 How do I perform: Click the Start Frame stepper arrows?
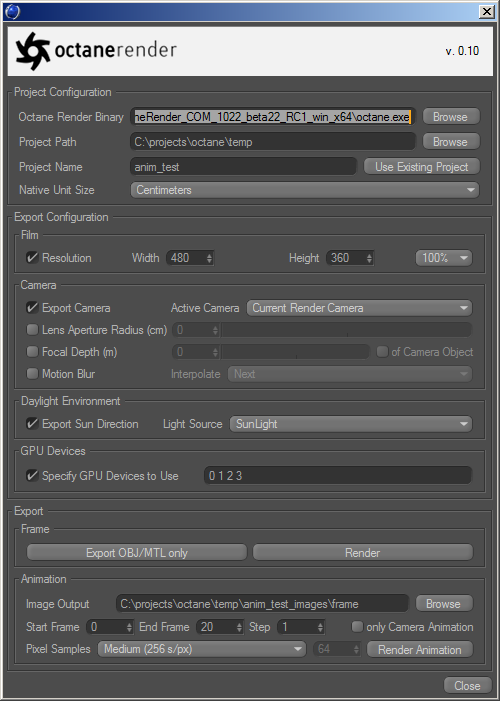(130, 627)
